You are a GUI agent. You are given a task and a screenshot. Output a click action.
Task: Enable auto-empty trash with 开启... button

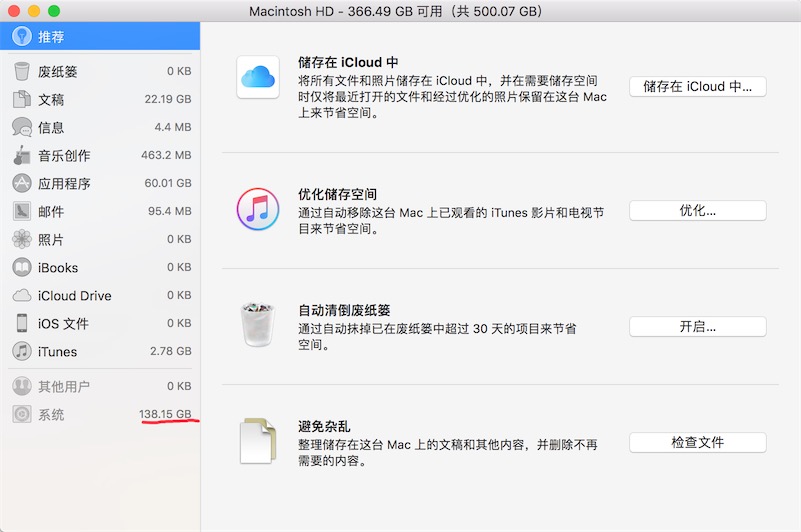(697, 327)
